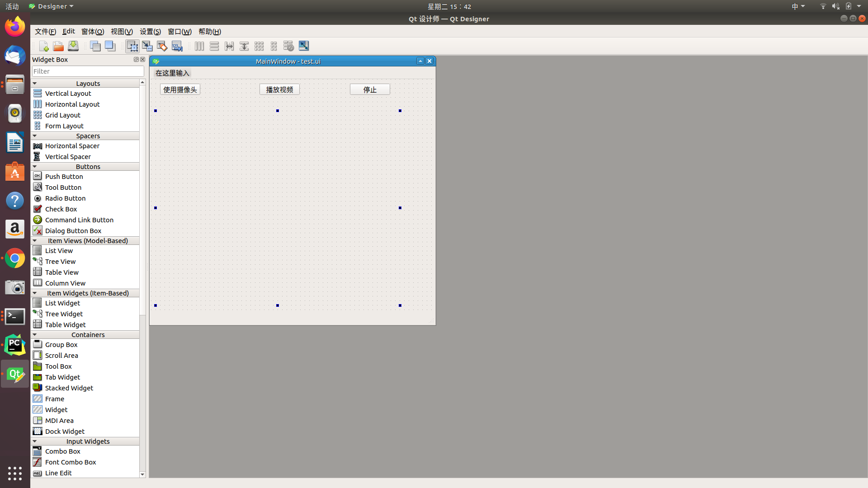Click the Lay Out in a Grid icon
Screen dimensions: 868x488
click(259, 46)
